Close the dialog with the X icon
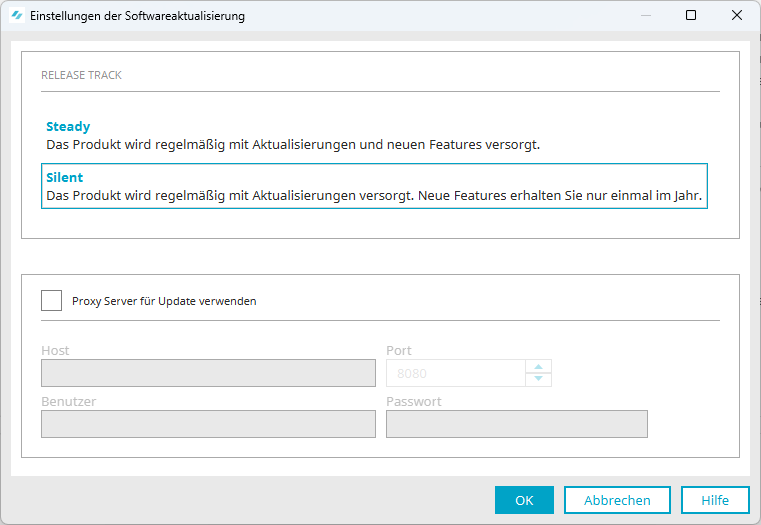 pos(737,16)
